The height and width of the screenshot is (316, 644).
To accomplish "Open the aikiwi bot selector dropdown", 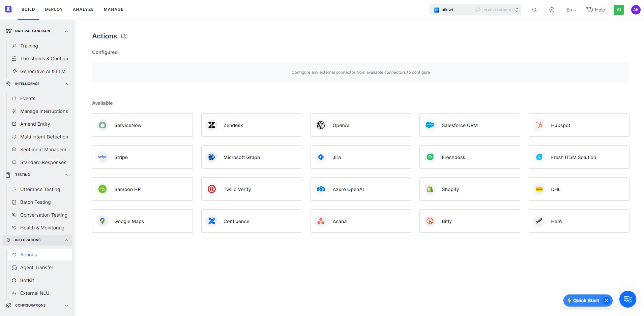I will click(475, 10).
